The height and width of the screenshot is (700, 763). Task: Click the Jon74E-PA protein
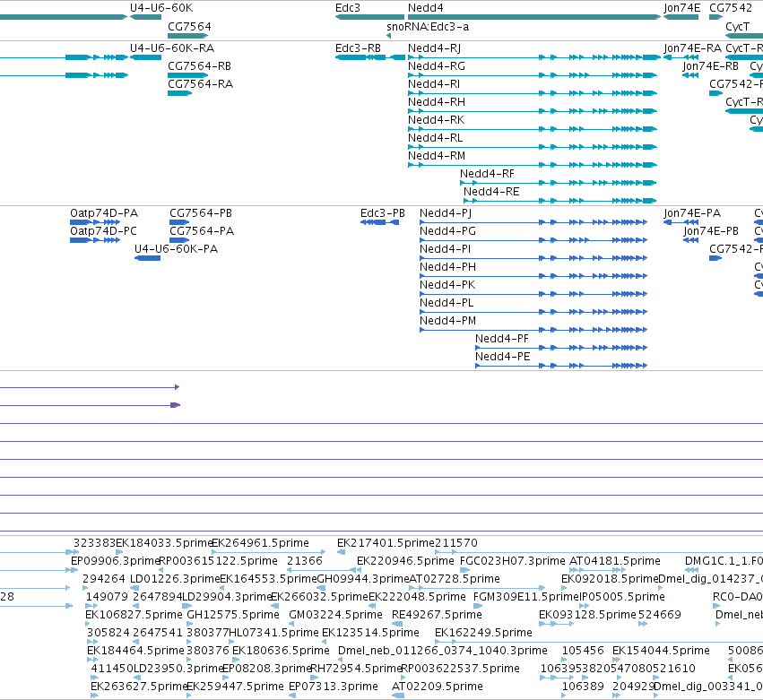point(681,222)
